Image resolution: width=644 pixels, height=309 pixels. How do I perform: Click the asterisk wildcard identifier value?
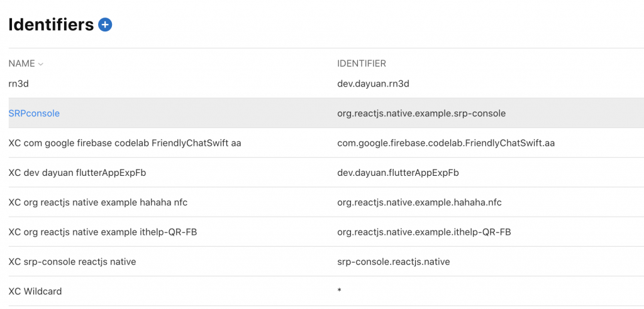point(340,291)
